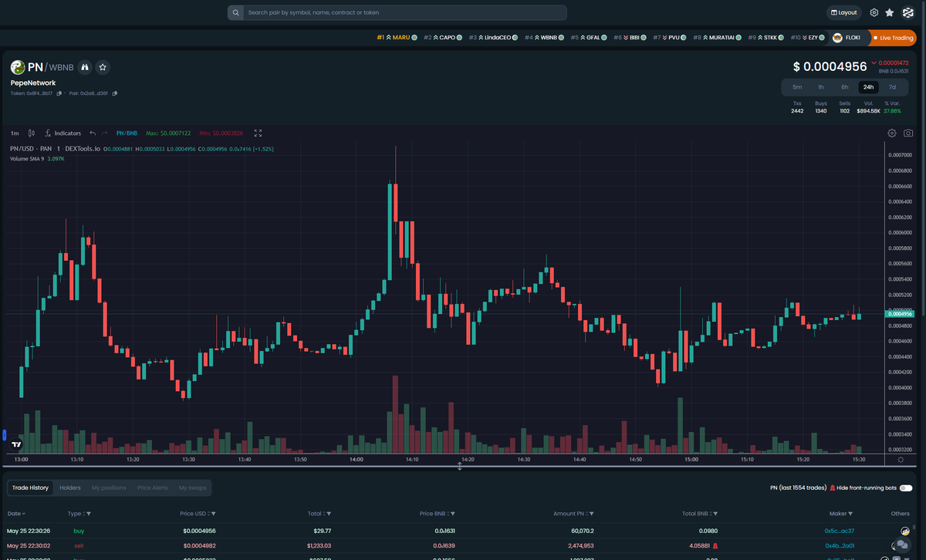Click the FLOKI promoted token icon
Screen dimensions: 926x560
click(837, 37)
